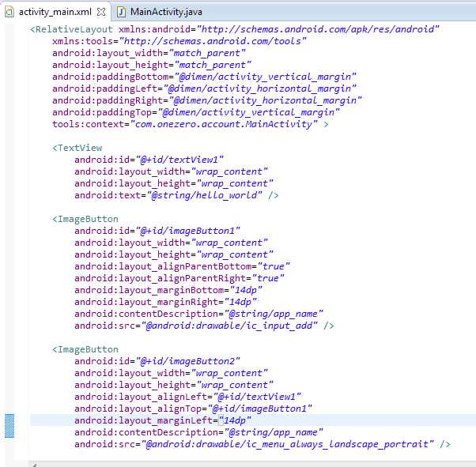Click the Java file icon on MainActivity.java tab

122,12
